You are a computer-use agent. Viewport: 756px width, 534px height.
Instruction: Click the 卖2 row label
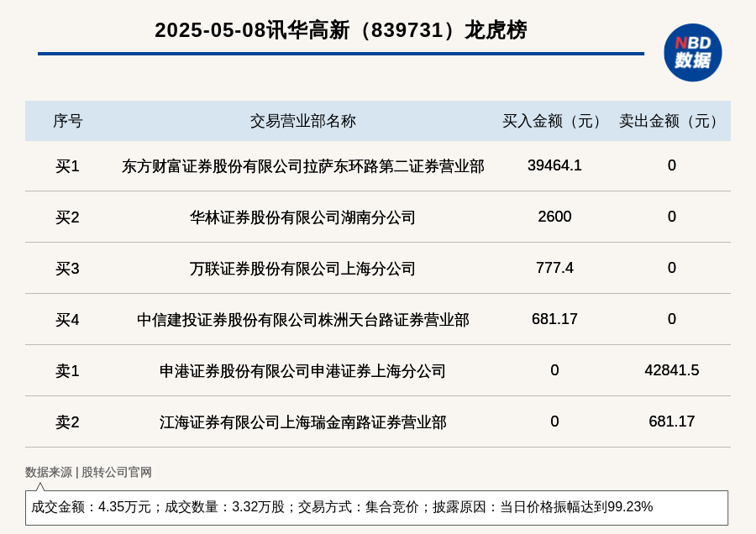[x=67, y=421]
